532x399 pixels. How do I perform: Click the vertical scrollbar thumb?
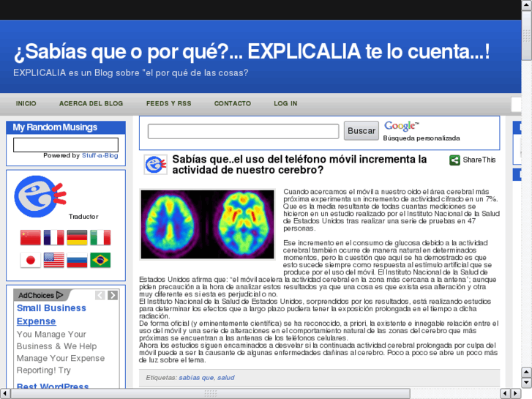click(x=527, y=35)
